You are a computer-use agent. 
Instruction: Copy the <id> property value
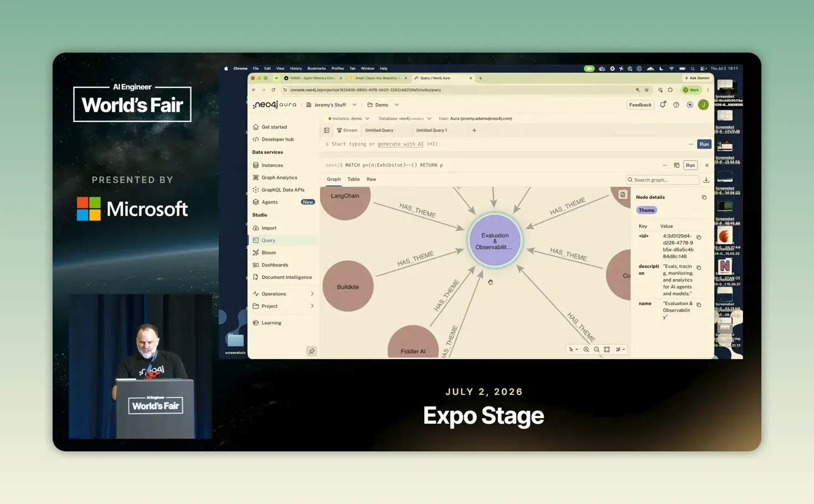(699, 237)
